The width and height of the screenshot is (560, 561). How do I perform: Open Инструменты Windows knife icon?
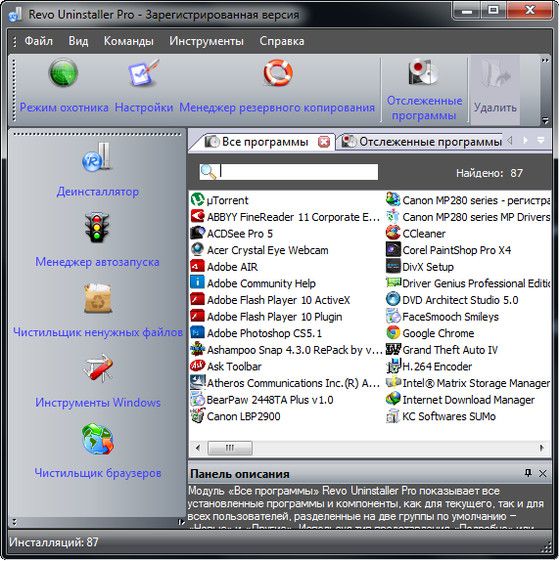click(x=97, y=368)
